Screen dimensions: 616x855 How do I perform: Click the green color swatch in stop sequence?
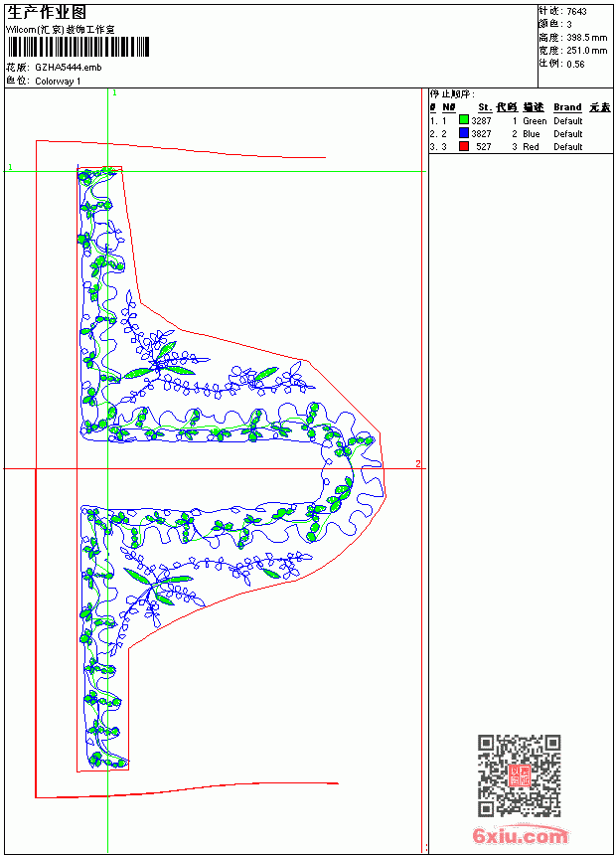click(x=464, y=119)
